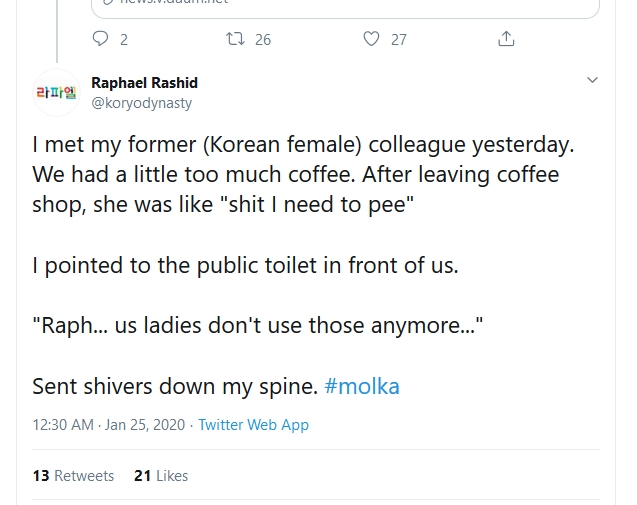Open the Twitter Web App source link
637x505 pixels.
tap(253, 425)
